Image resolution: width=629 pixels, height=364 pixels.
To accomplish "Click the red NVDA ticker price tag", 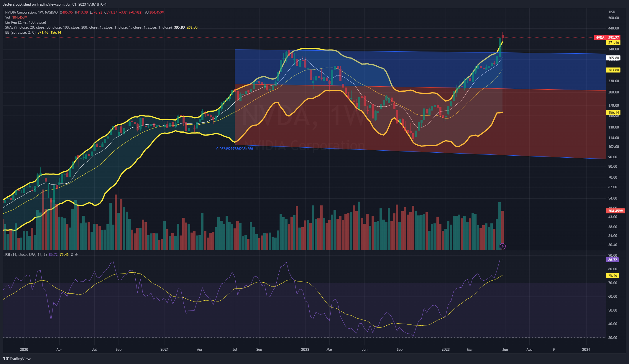I will [x=600, y=38].
